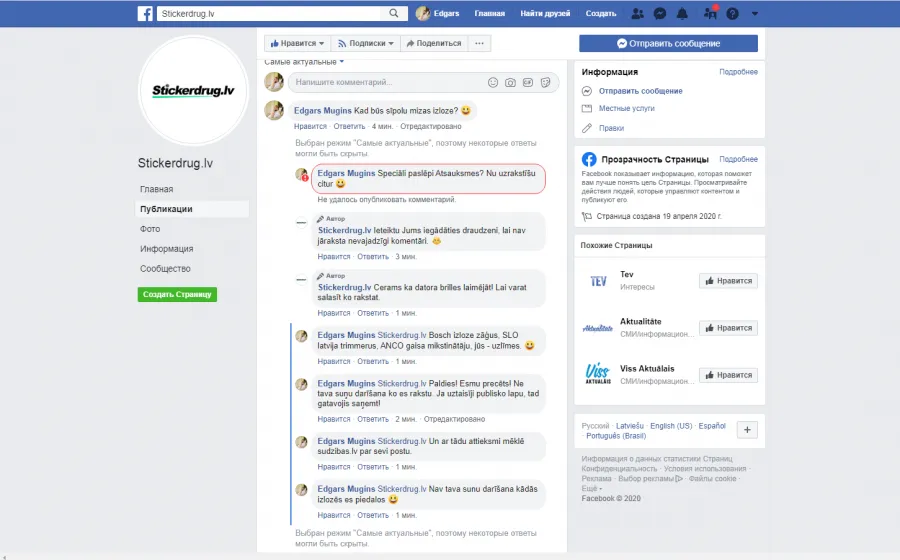
Task: Click the Поделиться share button
Action: [x=434, y=43]
